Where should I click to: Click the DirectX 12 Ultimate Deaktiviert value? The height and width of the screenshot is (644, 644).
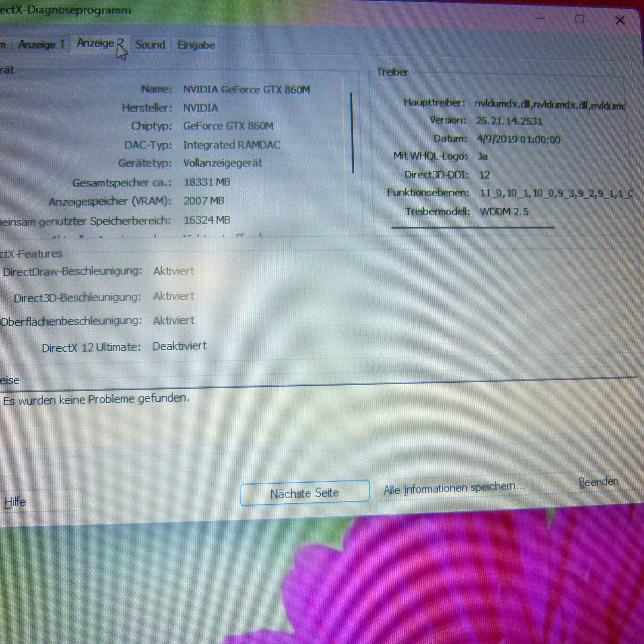[180, 346]
